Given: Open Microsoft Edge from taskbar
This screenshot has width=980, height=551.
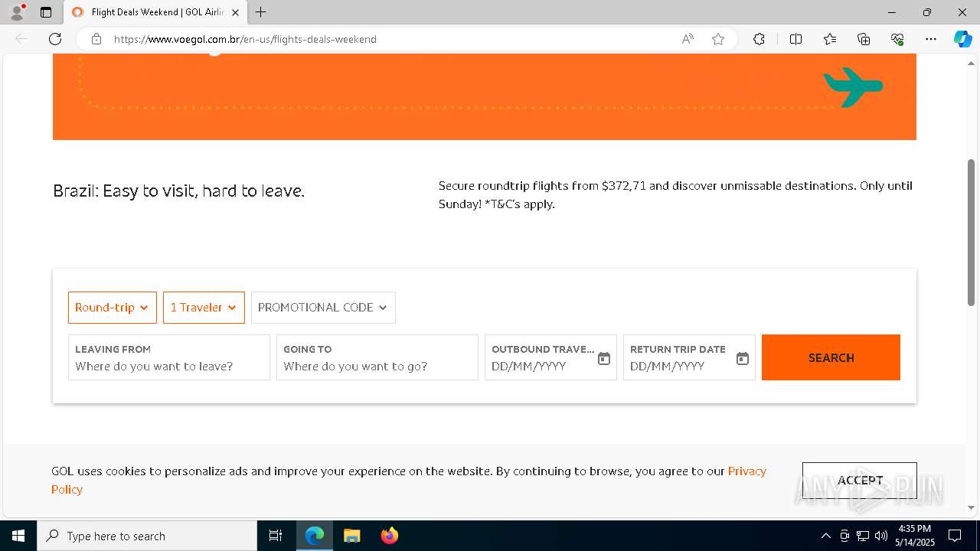Looking at the screenshot, I should 315,536.
